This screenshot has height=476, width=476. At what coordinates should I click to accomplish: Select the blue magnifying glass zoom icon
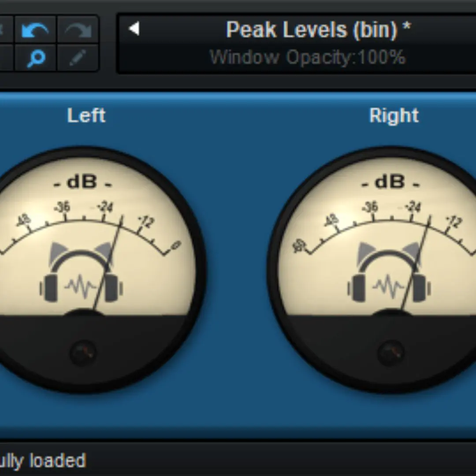(36, 58)
